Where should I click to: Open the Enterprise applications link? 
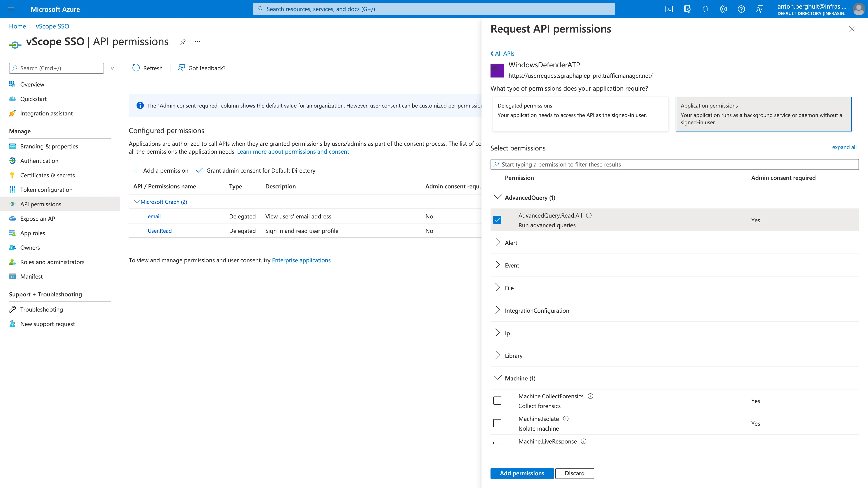click(301, 260)
